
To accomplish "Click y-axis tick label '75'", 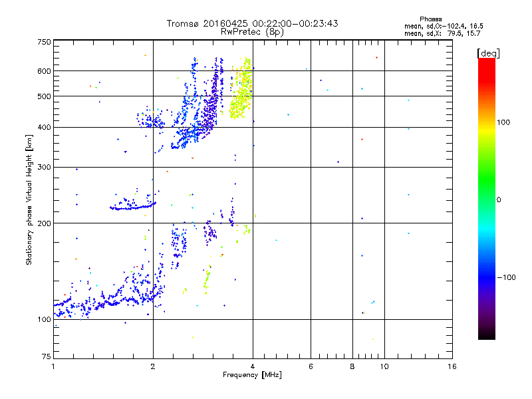I will tap(47, 356).
